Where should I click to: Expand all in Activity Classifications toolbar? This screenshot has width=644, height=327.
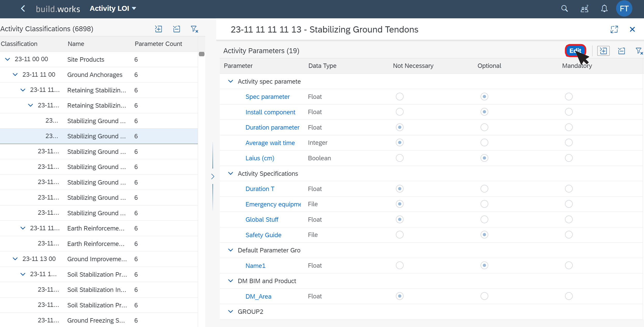158,29
